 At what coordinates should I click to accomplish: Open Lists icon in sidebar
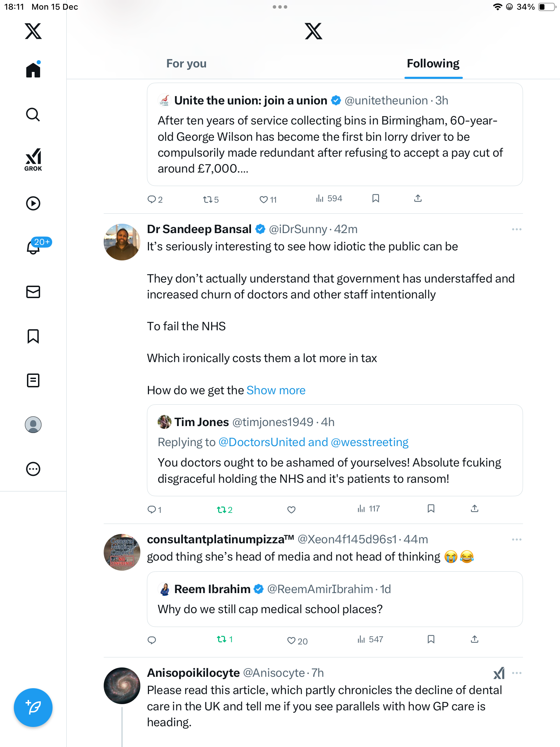[33, 380]
